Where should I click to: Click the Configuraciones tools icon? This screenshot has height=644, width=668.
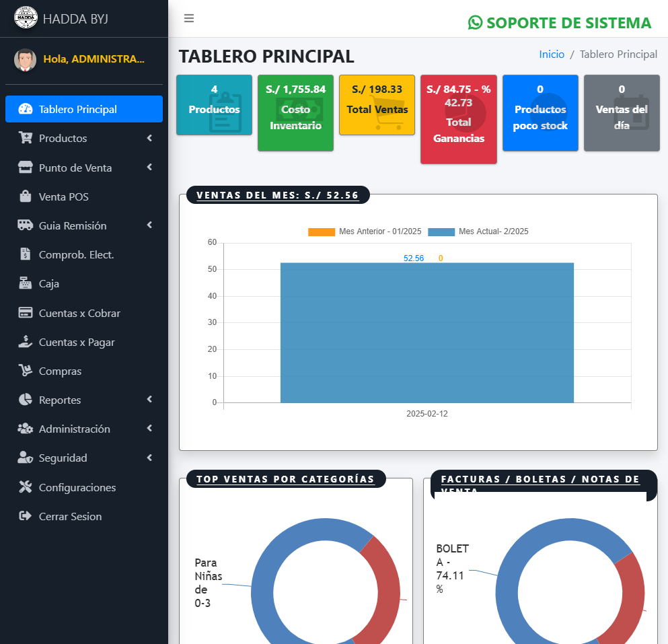pos(26,487)
